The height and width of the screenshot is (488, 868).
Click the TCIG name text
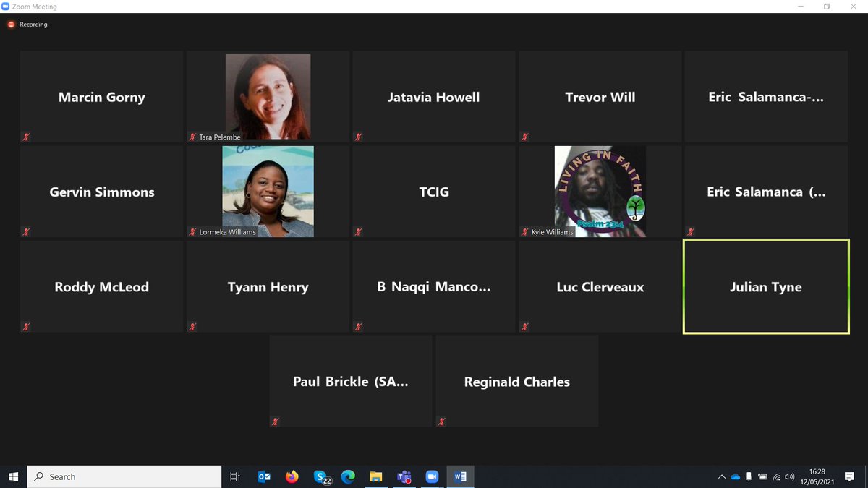pos(434,192)
